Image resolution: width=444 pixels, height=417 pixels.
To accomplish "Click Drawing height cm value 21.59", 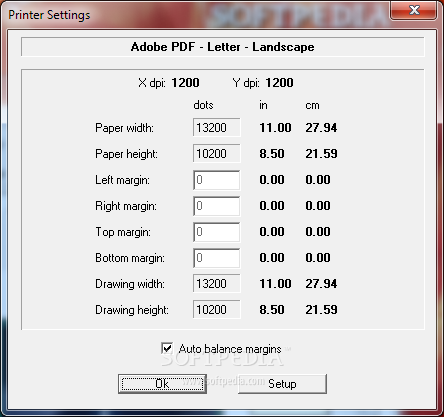I will pyautogui.click(x=321, y=310).
